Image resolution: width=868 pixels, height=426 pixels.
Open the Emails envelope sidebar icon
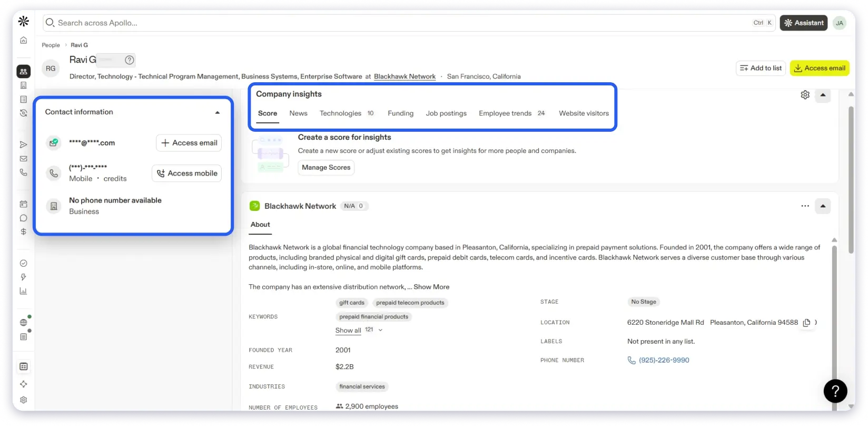click(23, 159)
